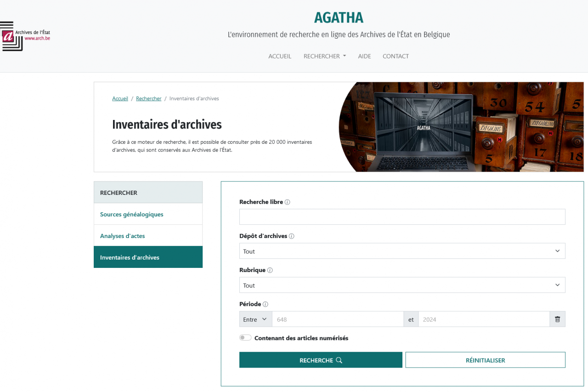588x392 pixels.
Task: Click the Contenant des articles numérisés label
Action: (301, 338)
